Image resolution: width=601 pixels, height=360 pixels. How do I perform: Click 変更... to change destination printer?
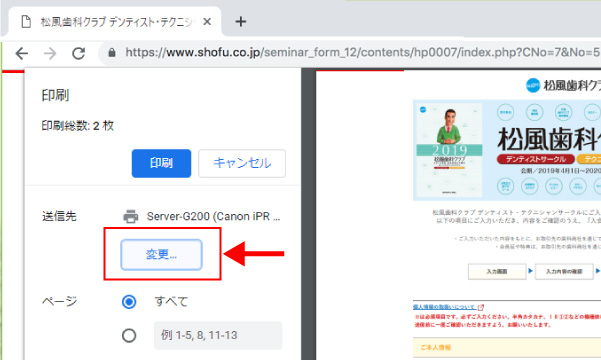[x=161, y=255]
